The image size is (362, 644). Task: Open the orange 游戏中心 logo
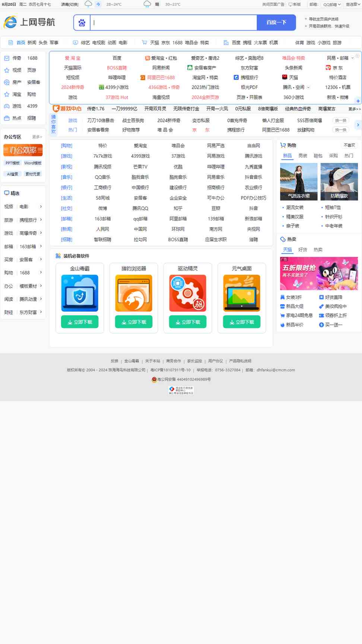click(x=67, y=109)
